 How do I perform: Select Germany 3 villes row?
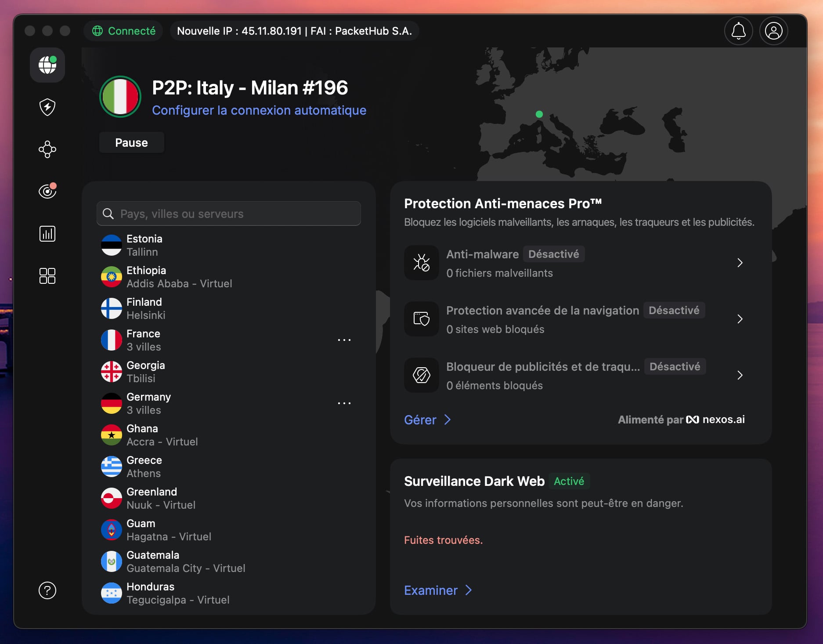tap(229, 403)
